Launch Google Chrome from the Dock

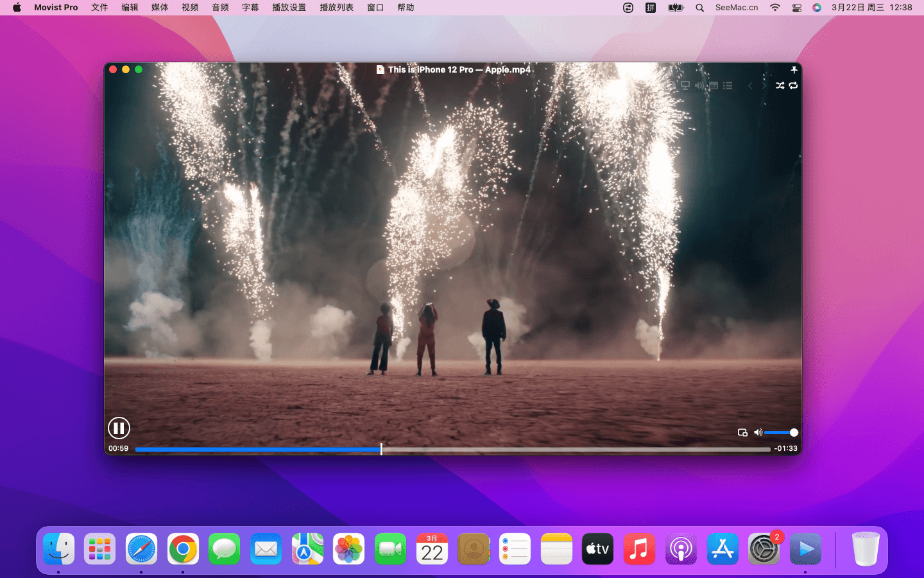(183, 549)
